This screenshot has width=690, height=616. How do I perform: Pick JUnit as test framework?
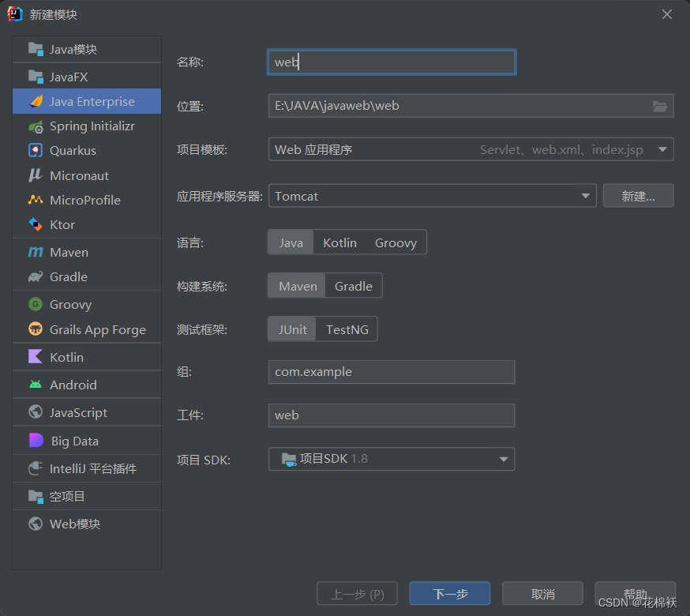(x=292, y=329)
